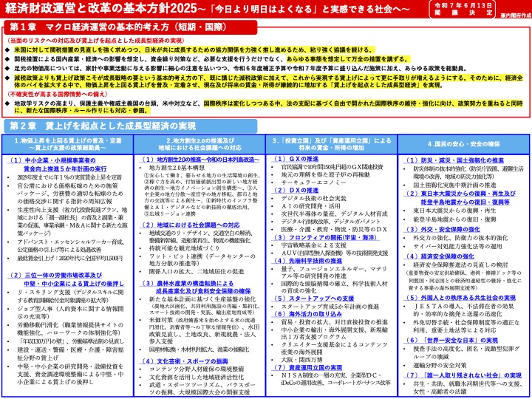The width and height of the screenshot is (532, 399).
Task: Click bullet '宇宙戦略基金による支援'
Action: (x=313, y=245)
